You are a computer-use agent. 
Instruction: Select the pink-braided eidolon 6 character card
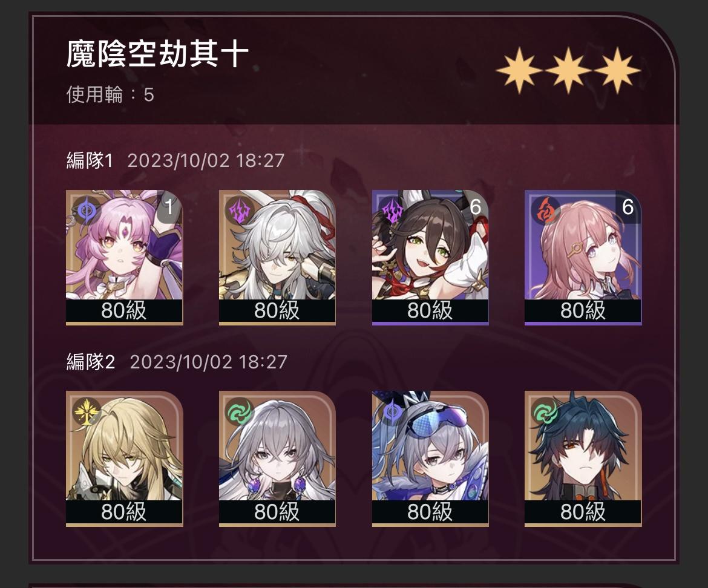point(583,257)
